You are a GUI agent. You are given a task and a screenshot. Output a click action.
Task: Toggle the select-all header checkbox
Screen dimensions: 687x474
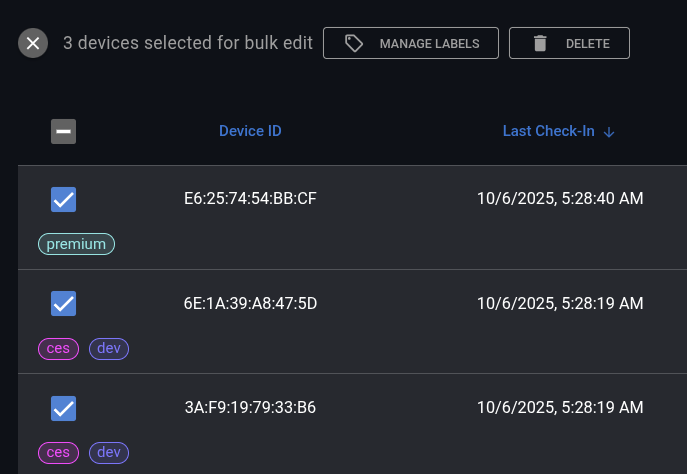point(63,131)
